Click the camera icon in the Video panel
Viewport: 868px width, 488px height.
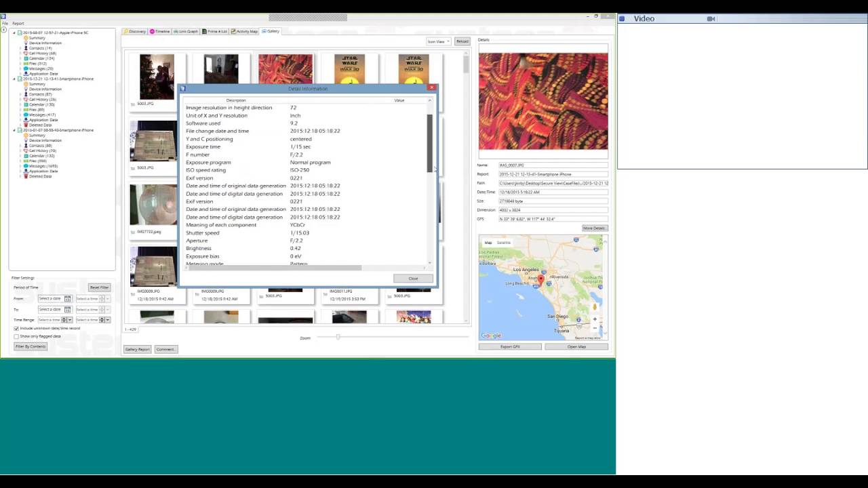(711, 19)
